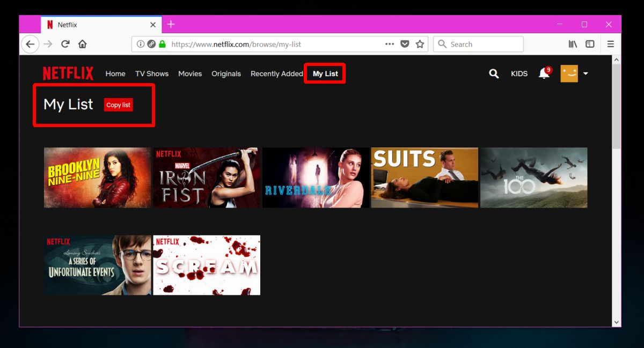Image resolution: width=644 pixels, height=348 pixels.
Task: Switch to the KIDS profile link
Action: pyautogui.click(x=519, y=73)
